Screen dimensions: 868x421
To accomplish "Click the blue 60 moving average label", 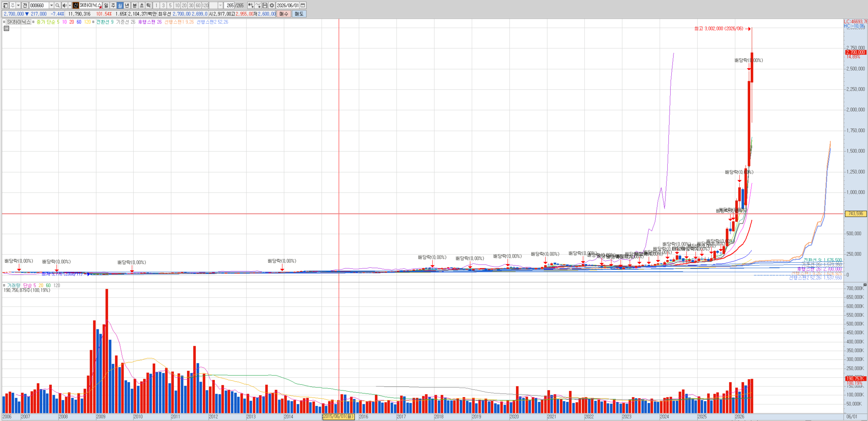I will pyautogui.click(x=79, y=22).
